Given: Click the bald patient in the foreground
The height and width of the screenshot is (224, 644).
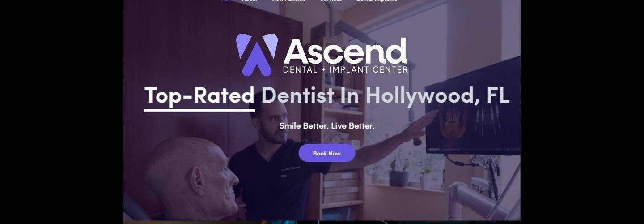Looking at the screenshot, I should coord(191,179).
